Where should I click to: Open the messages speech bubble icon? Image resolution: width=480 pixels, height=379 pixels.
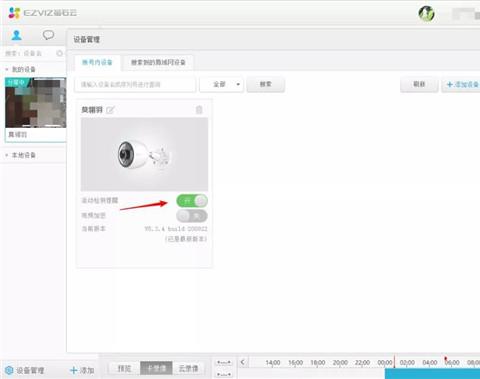[48, 35]
